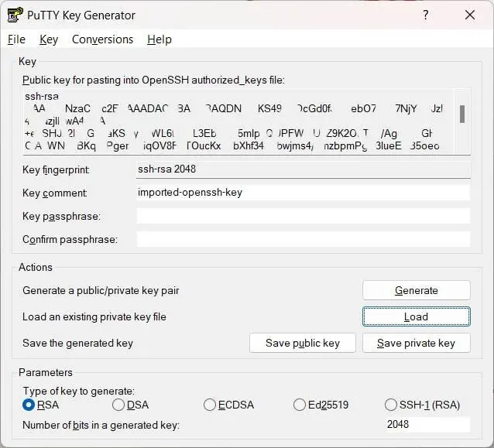Click the number of bits field
Image resolution: width=494 pixels, height=448 pixels.
tap(428, 424)
